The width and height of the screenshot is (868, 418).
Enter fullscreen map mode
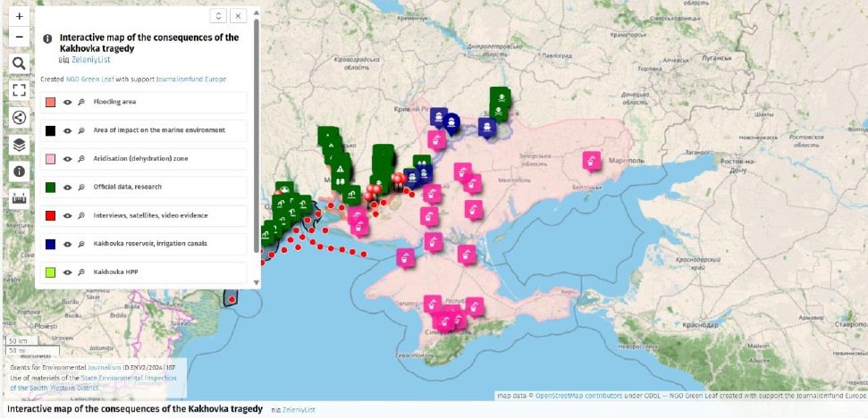[19, 90]
